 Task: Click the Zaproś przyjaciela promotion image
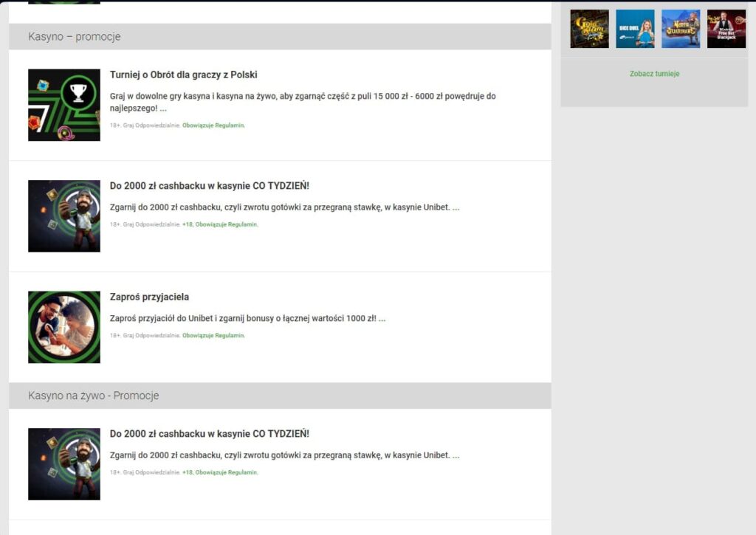click(x=64, y=326)
